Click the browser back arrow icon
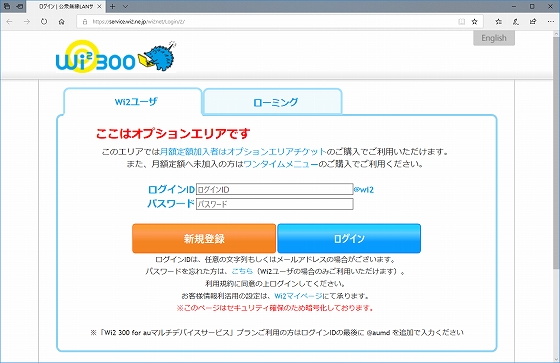The width and height of the screenshot is (560, 363). (9, 21)
